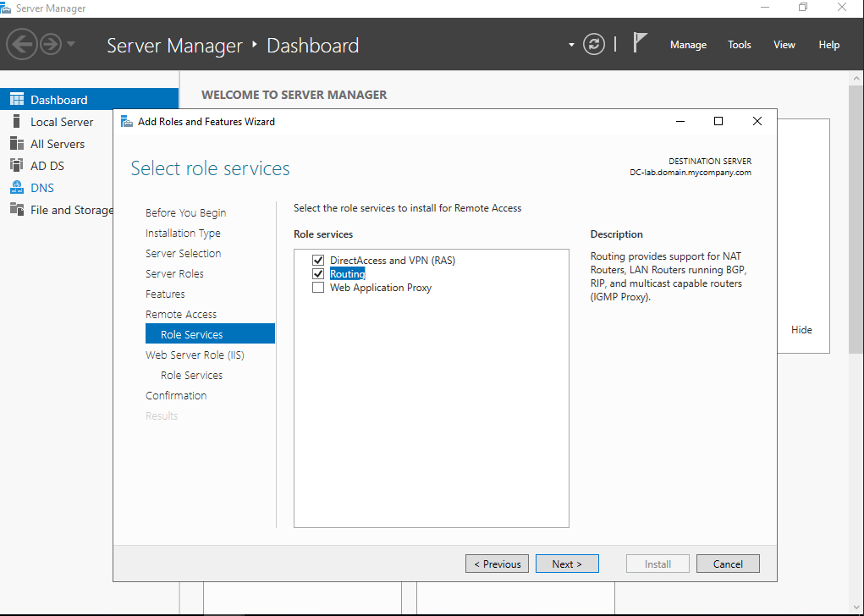
Task: Select the Dashboard icon in sidebar
Action: [16, 100]
